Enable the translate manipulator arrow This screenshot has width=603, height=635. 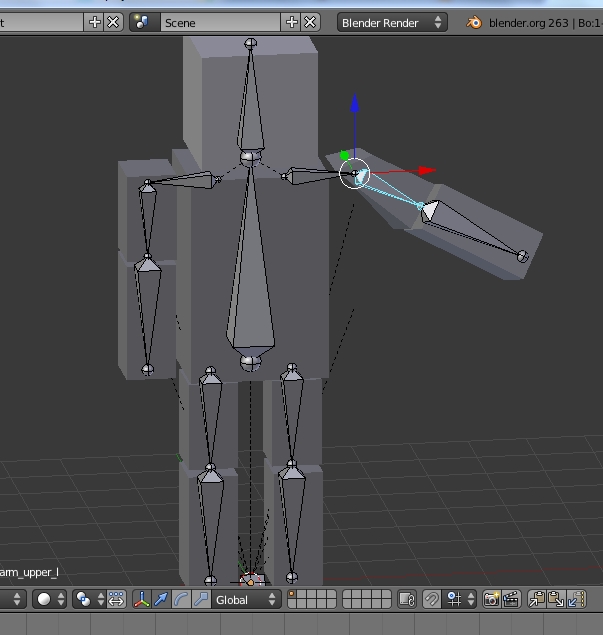click(161, 599)
